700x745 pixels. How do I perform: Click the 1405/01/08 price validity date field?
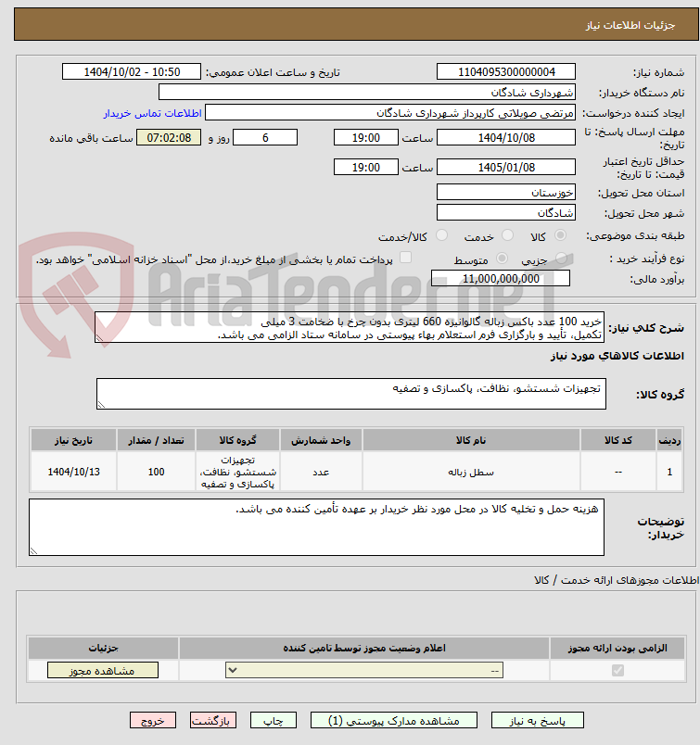pyautogui.click(x=506, y=167)
